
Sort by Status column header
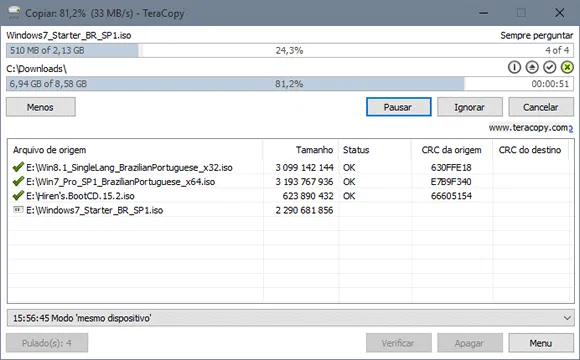point(375,150)
